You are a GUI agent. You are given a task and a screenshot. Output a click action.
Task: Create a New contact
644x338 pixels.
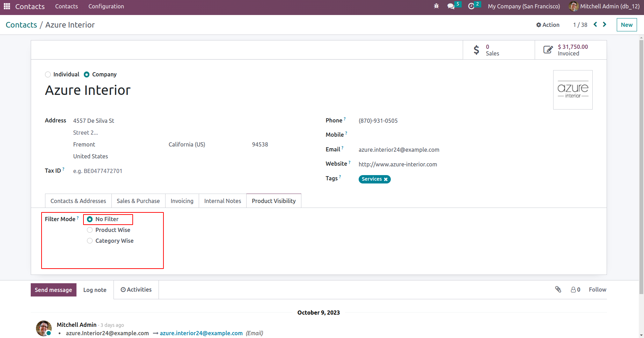click(627, 25)
